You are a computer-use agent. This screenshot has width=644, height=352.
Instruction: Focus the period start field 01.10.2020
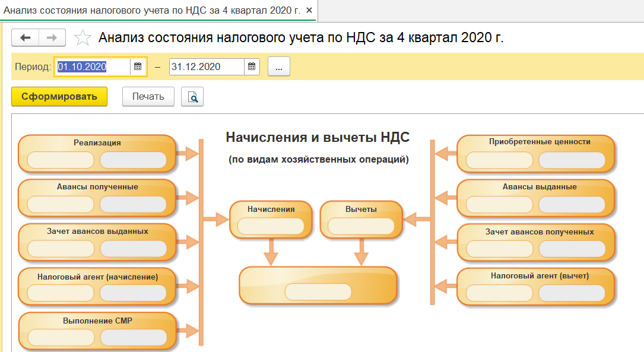pos(93,66)
